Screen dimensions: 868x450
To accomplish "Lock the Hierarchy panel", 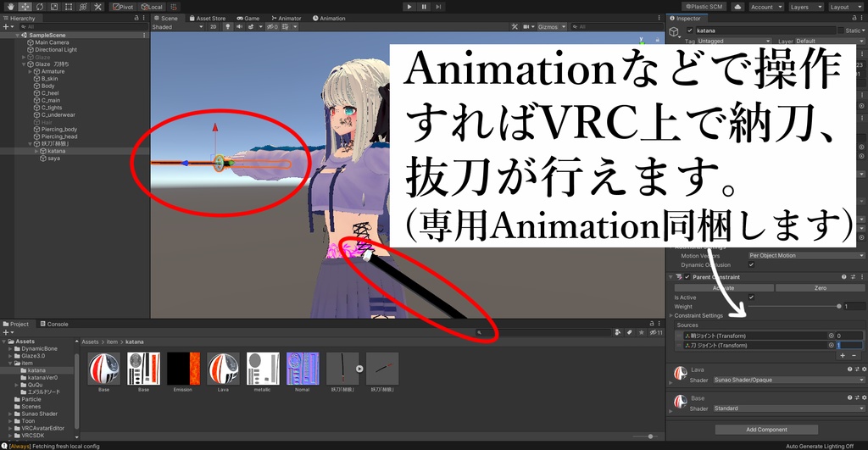I will pos(136,19).
